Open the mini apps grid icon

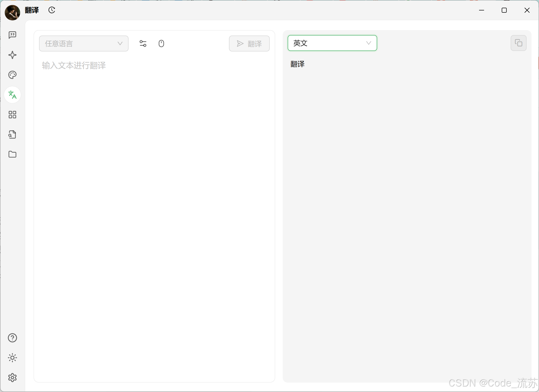point(12,115)
